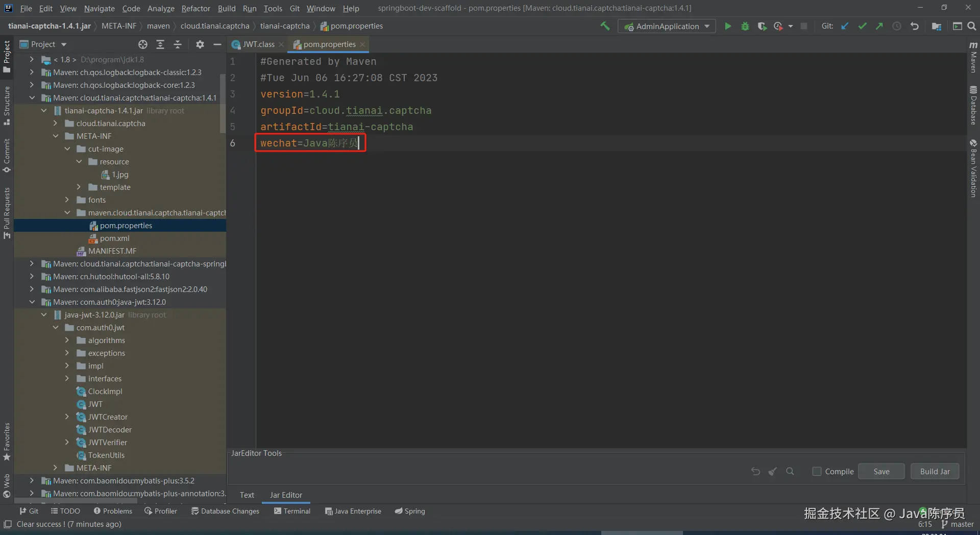980x535 pixels.
Task: Click the cursor position 6:15 indicator
Action: pyautogui.click(x=925, y=524)
